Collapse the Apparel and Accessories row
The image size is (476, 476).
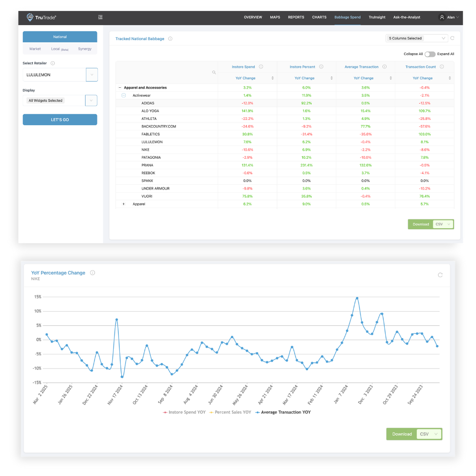click(119, 87)
